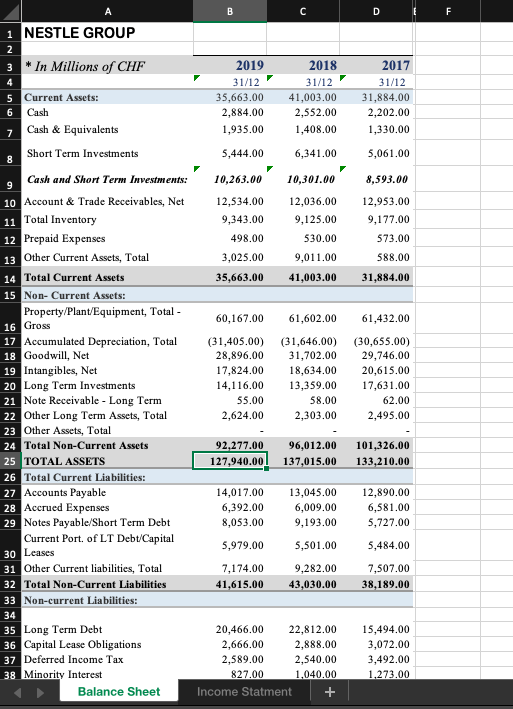Select Notes Payable/Short Term Debt 2018 value 9,193.00
Screen dimensions: 513x709
[303, 522]
